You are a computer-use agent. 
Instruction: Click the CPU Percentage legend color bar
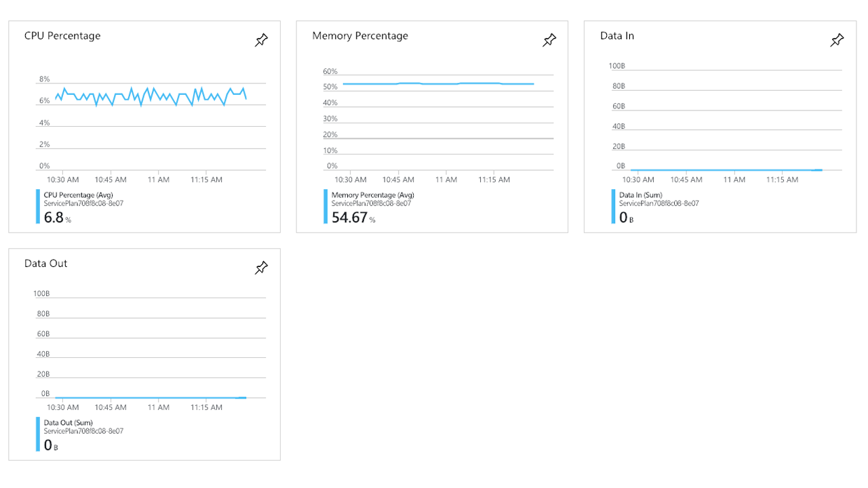(x=38, y=207)
